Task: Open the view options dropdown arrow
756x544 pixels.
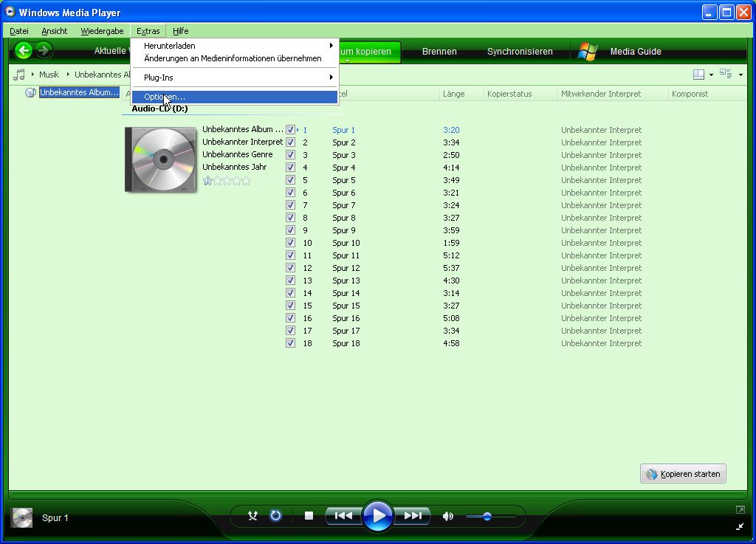Action: point(740,75)
